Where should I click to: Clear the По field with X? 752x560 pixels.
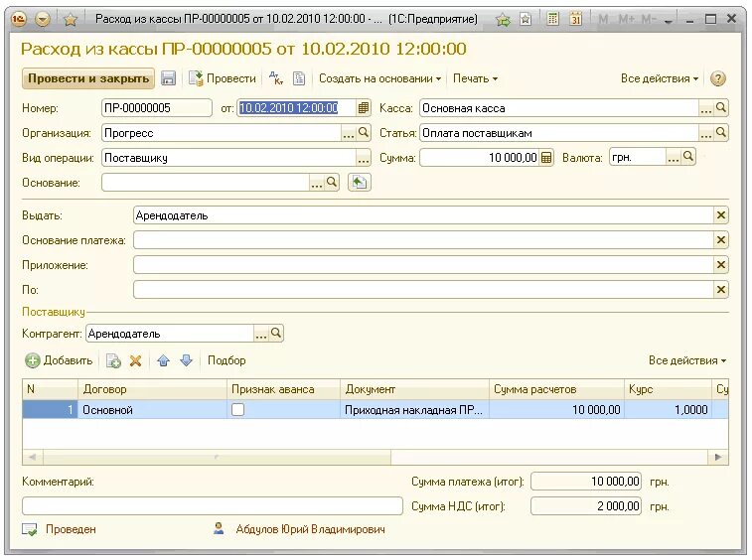720,290
